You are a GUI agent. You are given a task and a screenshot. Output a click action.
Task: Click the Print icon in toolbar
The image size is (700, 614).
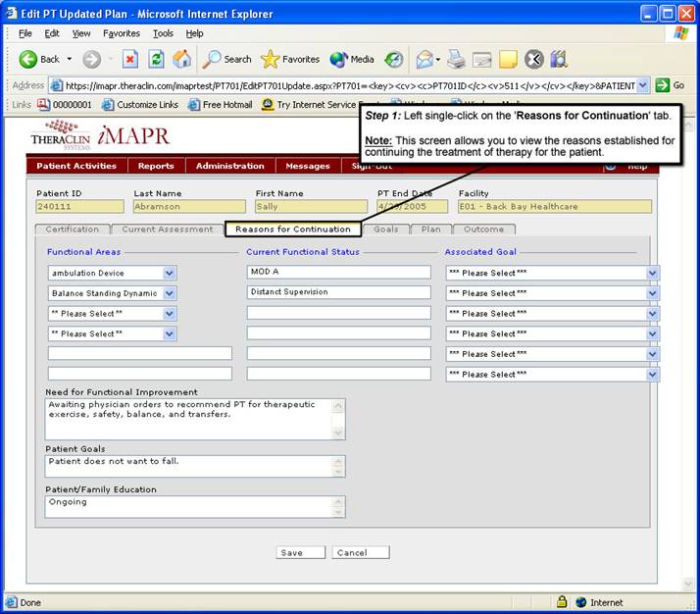(456, 59)
